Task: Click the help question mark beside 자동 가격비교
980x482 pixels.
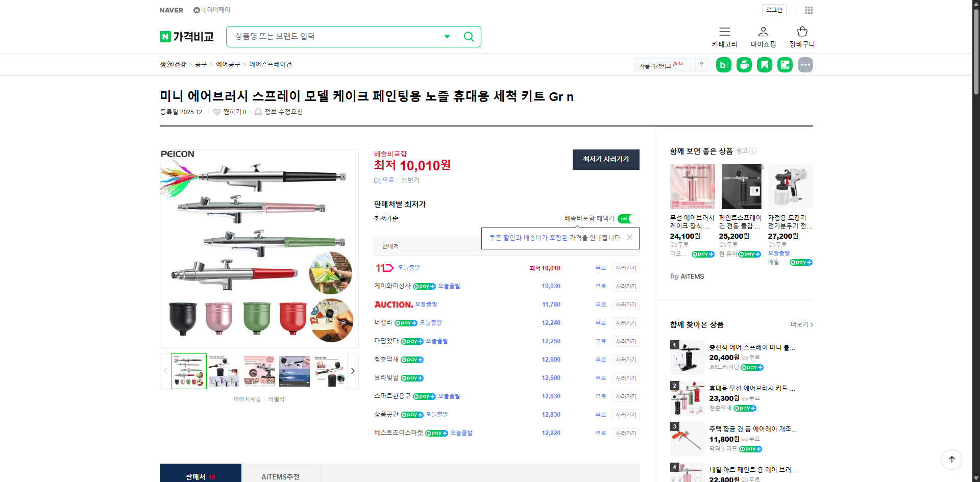Action: [702, 64]
